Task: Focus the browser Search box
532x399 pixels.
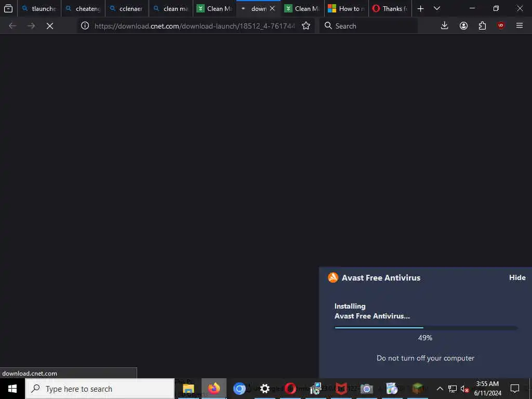Action: pos(368,26)
